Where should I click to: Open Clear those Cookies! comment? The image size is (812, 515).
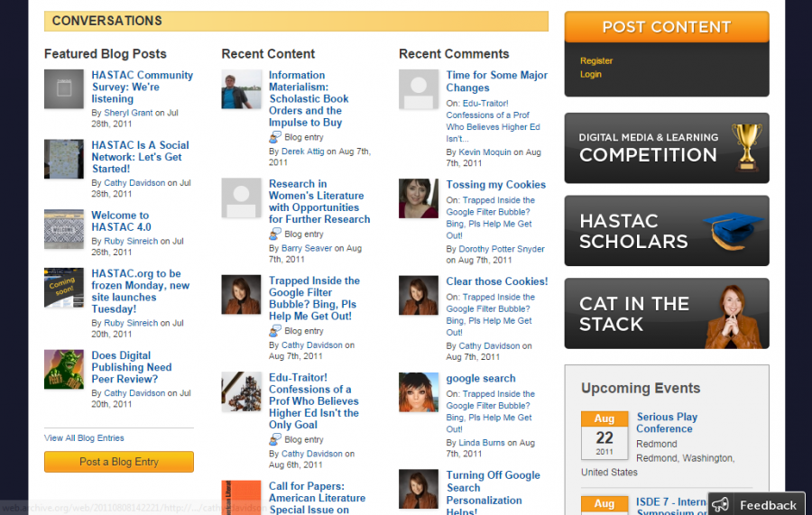pyautogui.click(x=496, y=281)
